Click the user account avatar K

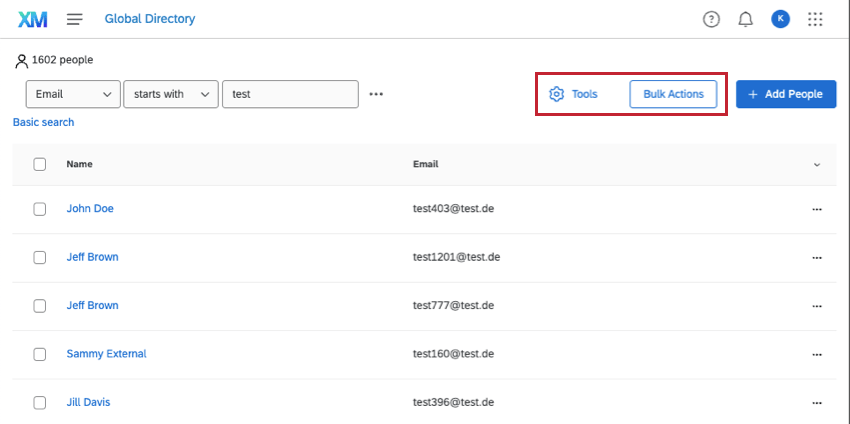[x=780, y=19]
